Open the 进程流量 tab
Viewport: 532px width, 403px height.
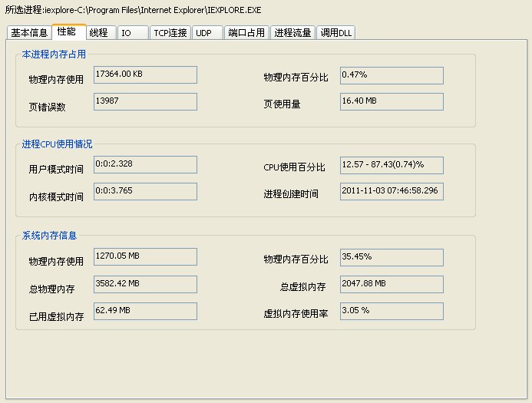tap(293, 33)
